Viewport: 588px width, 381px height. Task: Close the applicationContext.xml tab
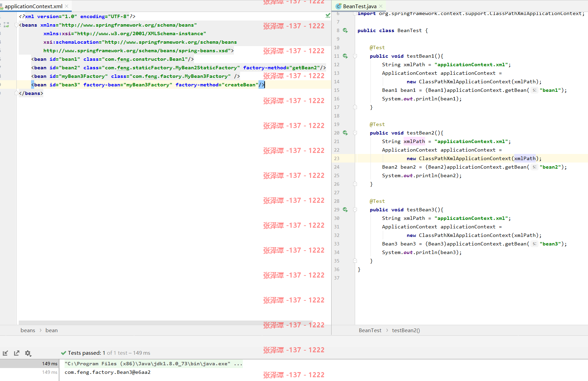tap(67, 6)
